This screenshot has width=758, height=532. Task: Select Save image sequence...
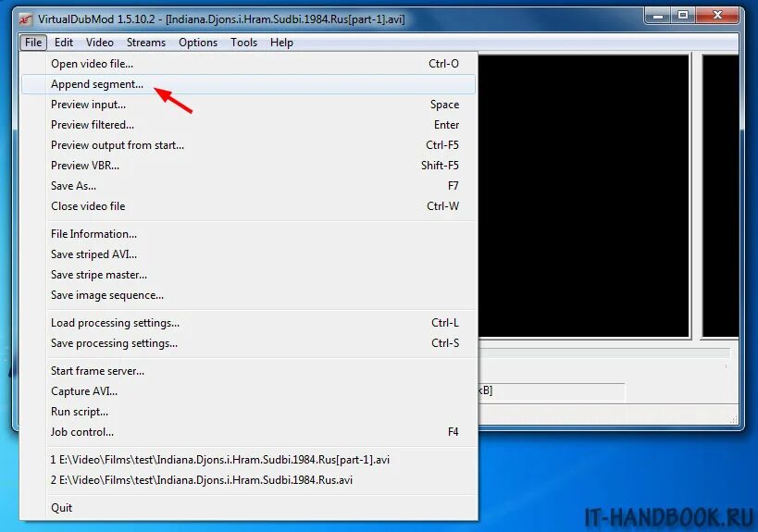pos(248,295)
